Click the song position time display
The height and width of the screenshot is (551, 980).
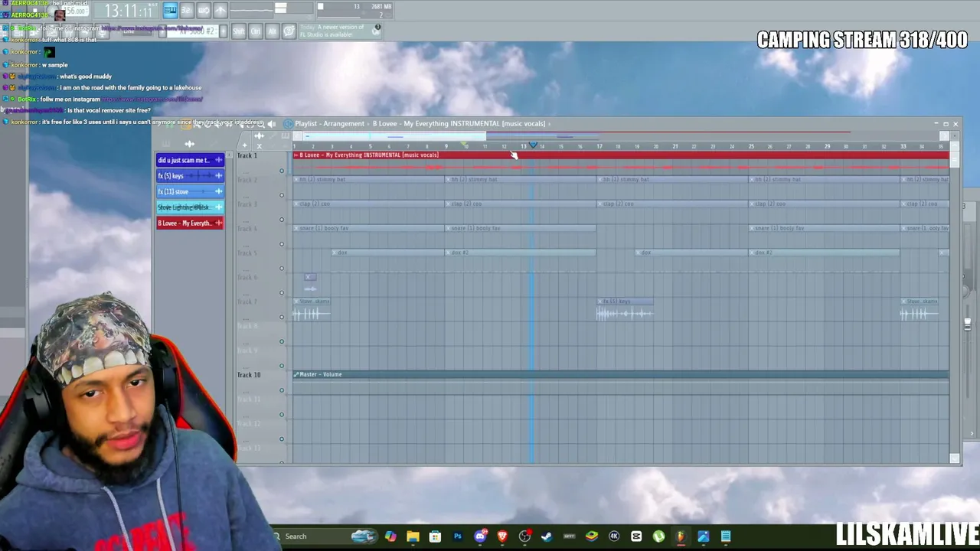click(x=129, y=11)
